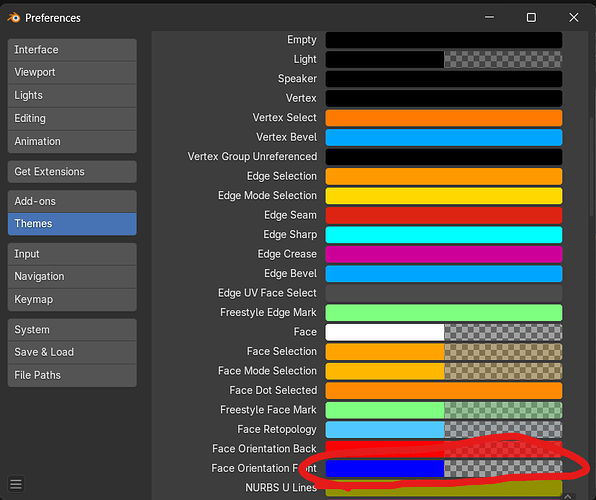Click the Blender logo in the title bar
Viewport: 596px width, 500px height.
pyautogui.click(x=14, y=18)
